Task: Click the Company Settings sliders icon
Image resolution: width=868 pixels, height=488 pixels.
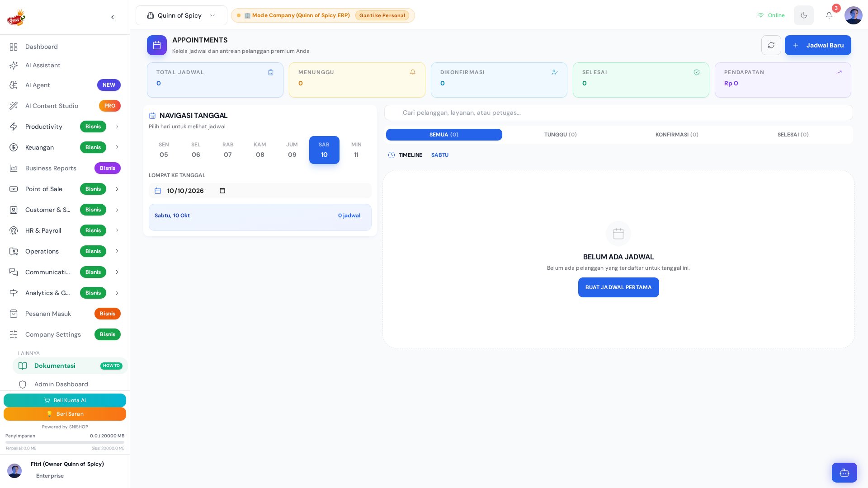Action: 14,334
